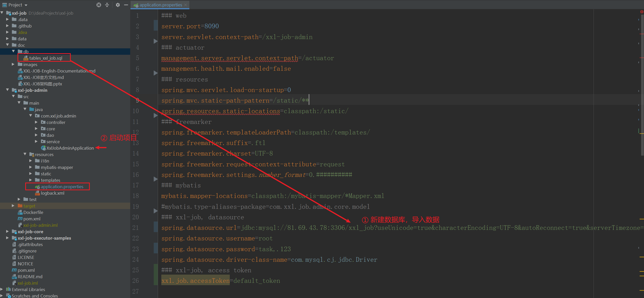Close the application.properties tab
The height and width of the screenshot is (298, 644).
186,5
